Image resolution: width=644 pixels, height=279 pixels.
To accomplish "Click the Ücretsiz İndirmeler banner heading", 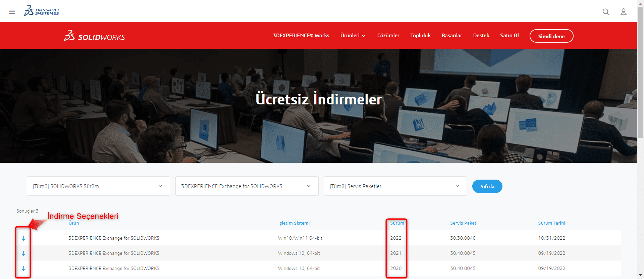I will [x=319, y=99].
